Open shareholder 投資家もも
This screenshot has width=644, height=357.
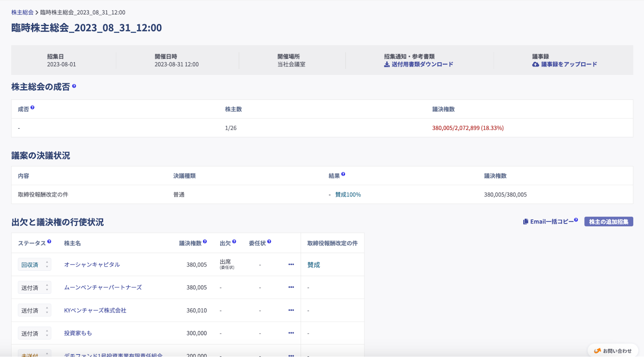[78, 333]
